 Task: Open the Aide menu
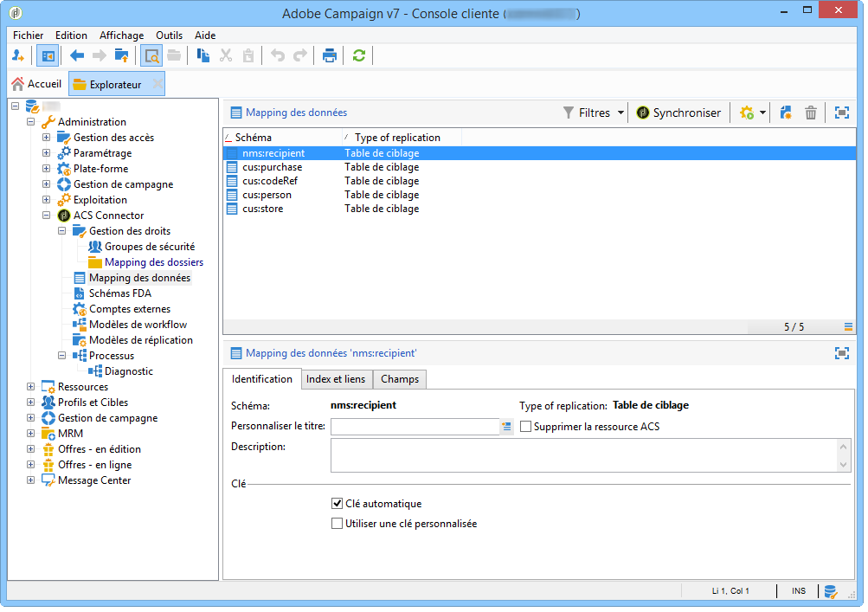coord(205,35)
